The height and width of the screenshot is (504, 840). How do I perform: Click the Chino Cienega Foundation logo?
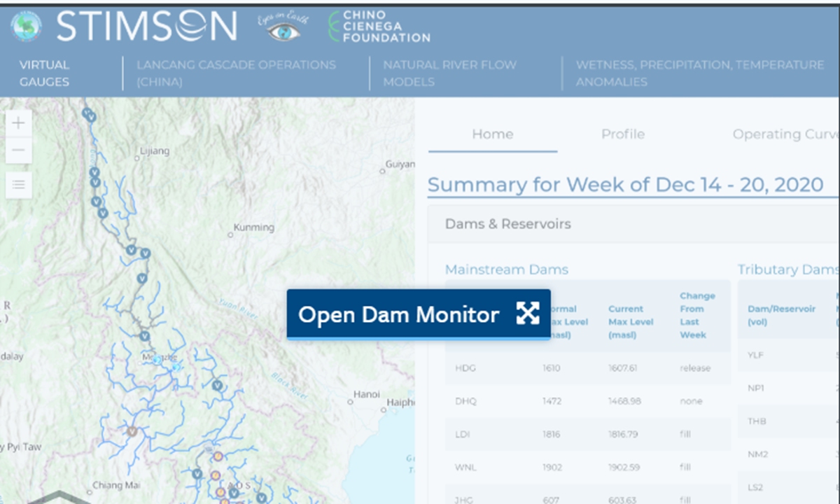[379, 27]
